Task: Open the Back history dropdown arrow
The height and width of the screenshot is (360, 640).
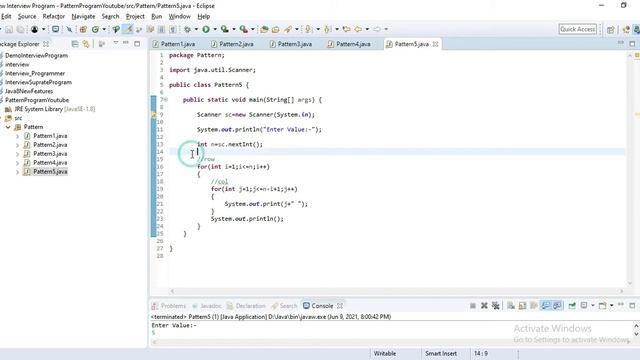Action: [367, 29]
